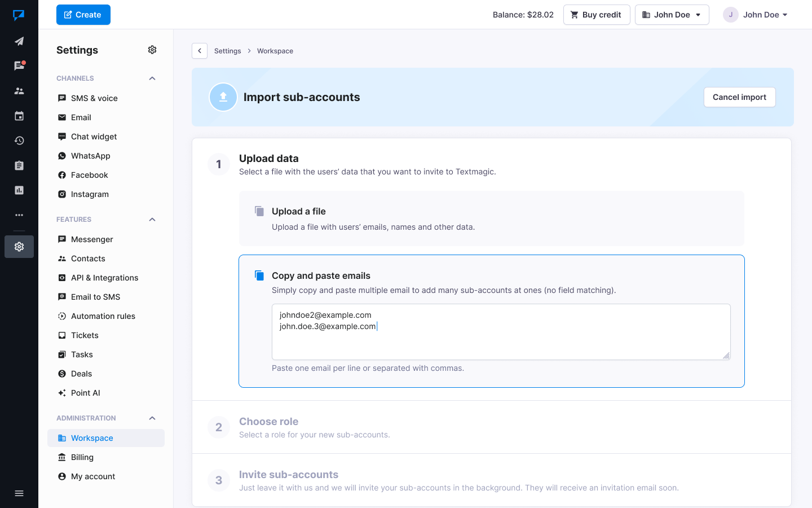Open the calendar icon in sidebar
Image resolution: width=812 pixels, height=508 pixels.
tap(19, 115)
